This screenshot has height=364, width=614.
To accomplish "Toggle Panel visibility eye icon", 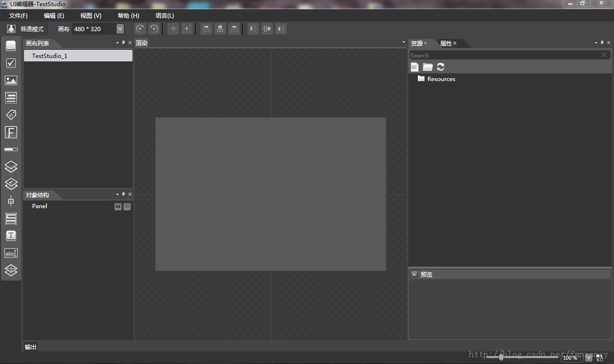I will (118, 207).
